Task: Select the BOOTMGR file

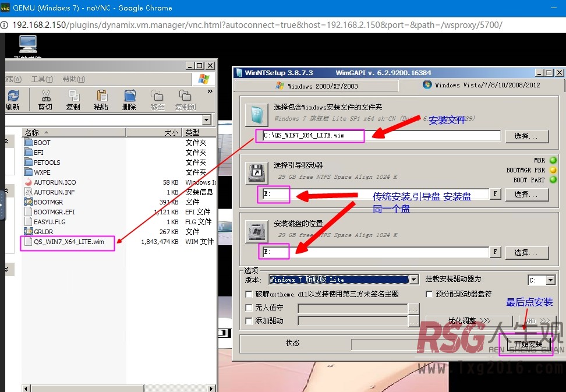Action: click(44, 202)
